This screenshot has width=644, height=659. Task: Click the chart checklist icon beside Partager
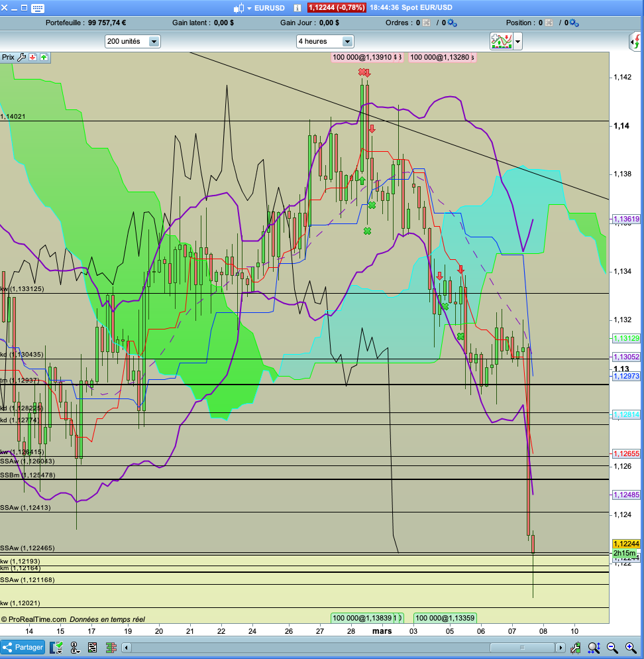(x=56, y=648)
